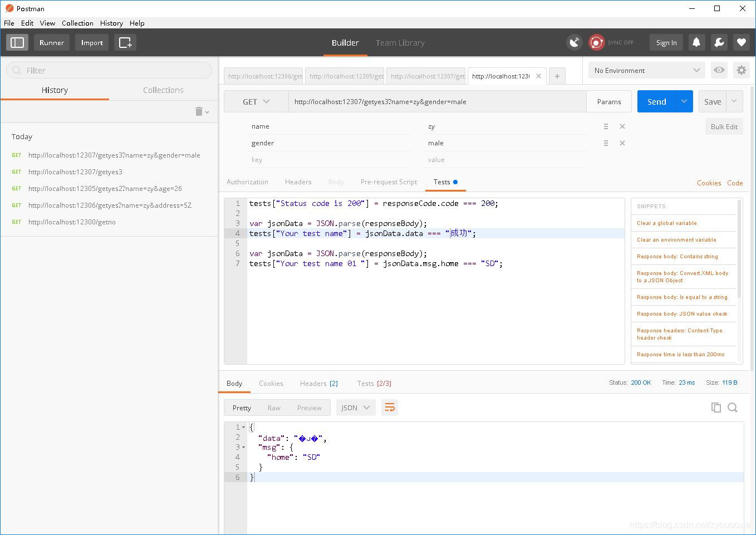This screenshot has height=535, width=756.
Task: Open the View menu
Action: click(x=47, y=23)
